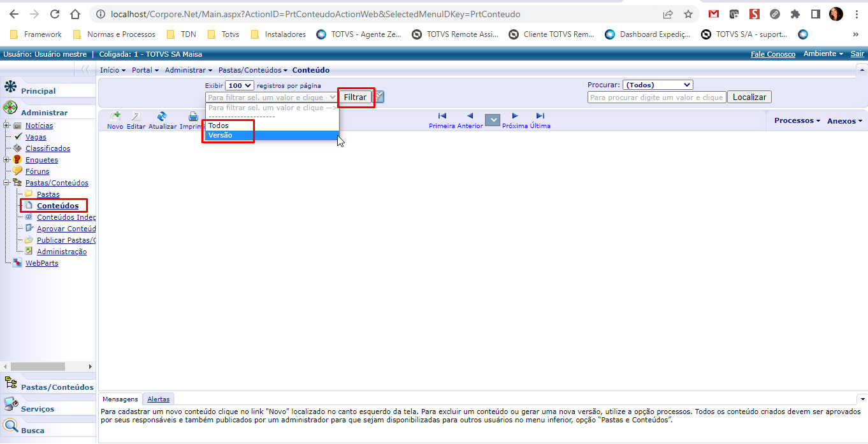The width and height of the screenshot is (868, 444).
Task: Open the browser Extensions puzzle icon
Action: click(795, 14)
